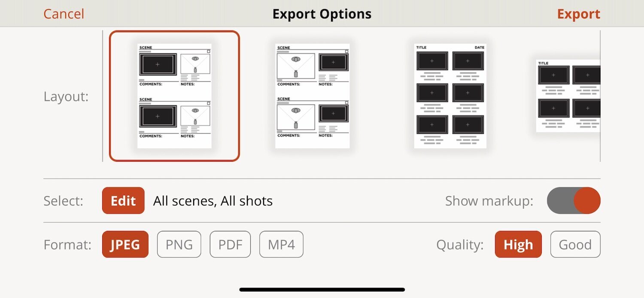
Task: Switch export format to PNG
Action: coord(179,244)
